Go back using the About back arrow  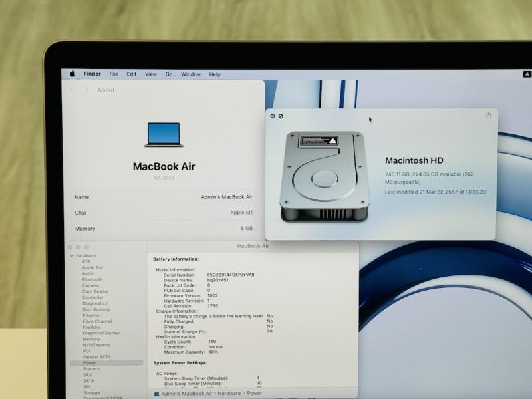click(72, 90)
